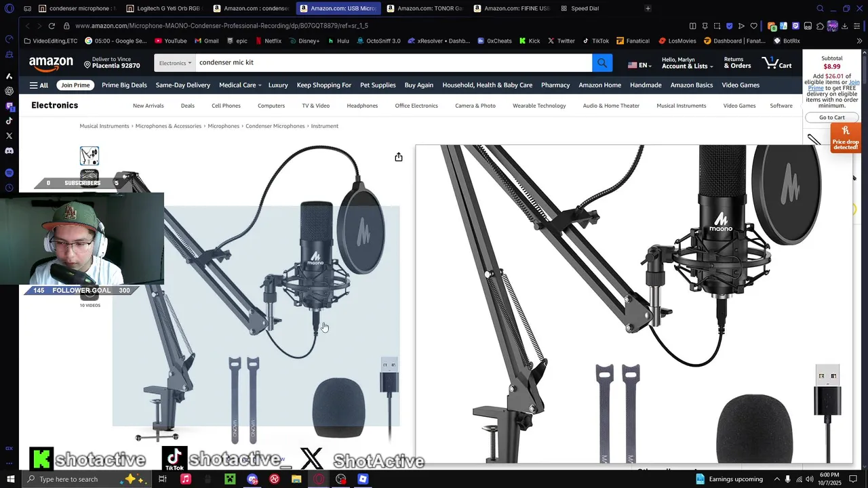868x488 pixels.
Task: Open Task View in the taskbar
Action: point(163,479)
